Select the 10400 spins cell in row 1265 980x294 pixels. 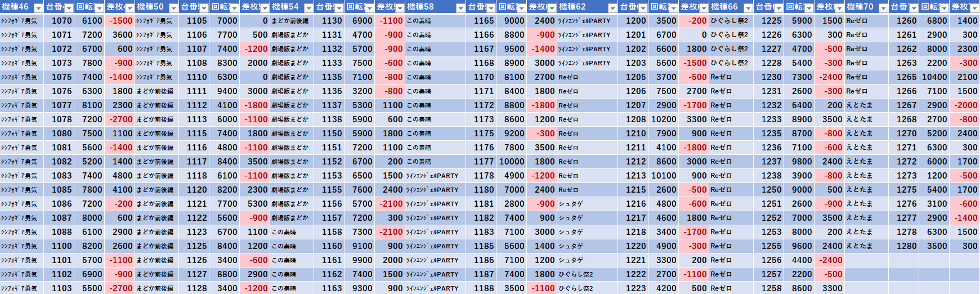[934, 77]
